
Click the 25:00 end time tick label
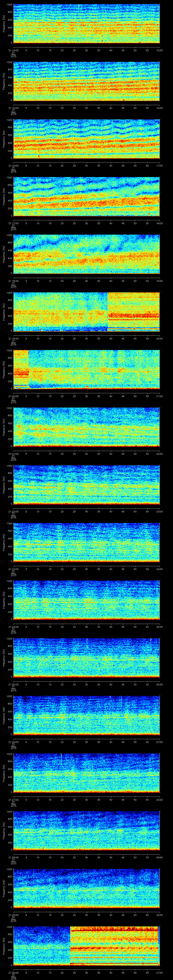pos(160,627)
